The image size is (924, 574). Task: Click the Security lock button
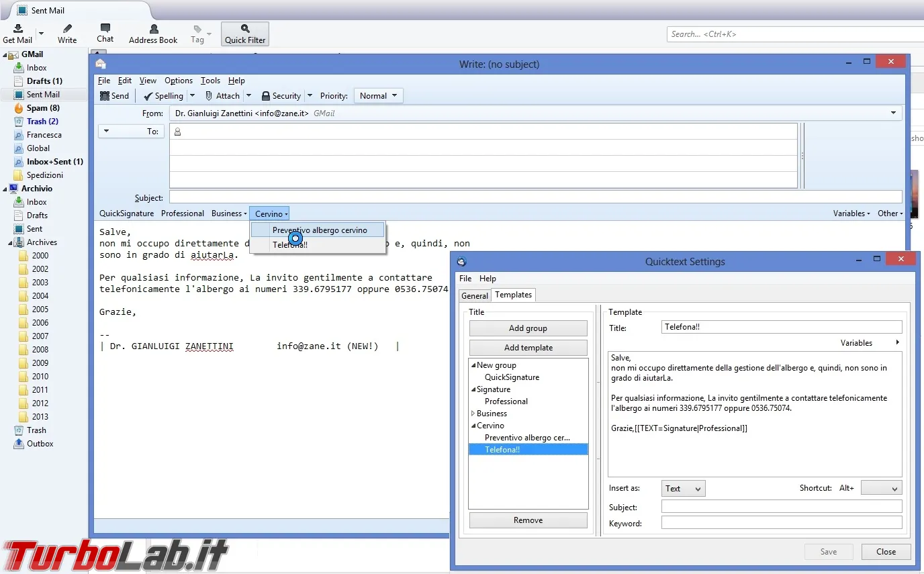(281, 96)
